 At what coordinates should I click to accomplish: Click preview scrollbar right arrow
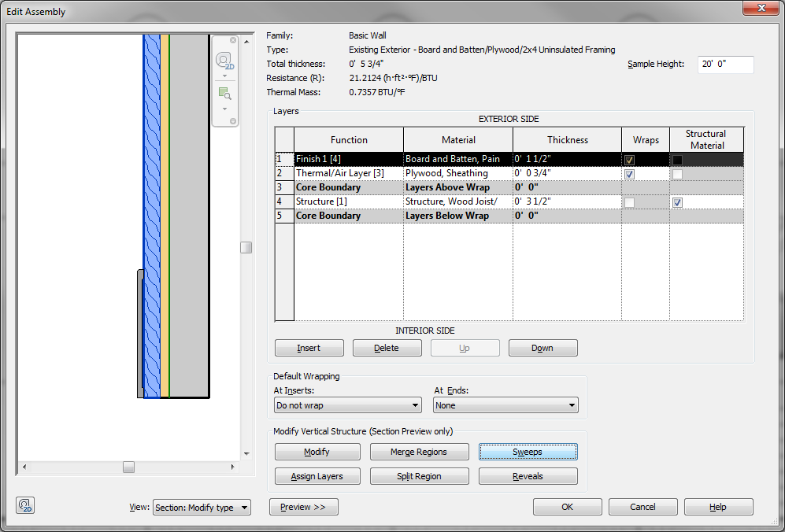tap(232, 467)
